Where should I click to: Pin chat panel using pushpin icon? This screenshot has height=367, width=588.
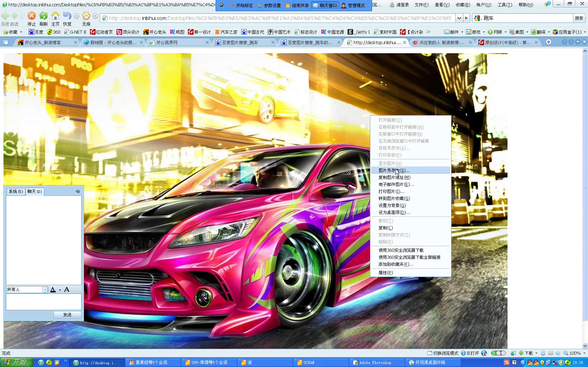78,192
